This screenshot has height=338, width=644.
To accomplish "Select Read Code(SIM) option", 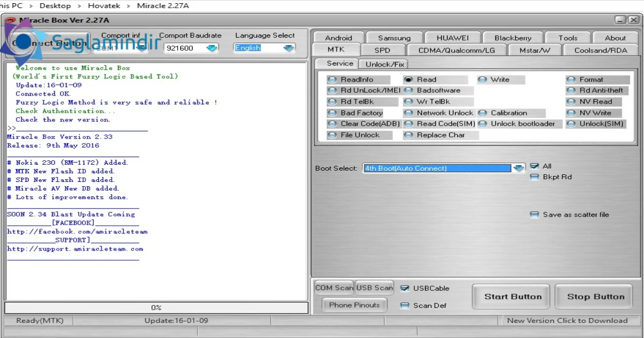I will (440, 123).
